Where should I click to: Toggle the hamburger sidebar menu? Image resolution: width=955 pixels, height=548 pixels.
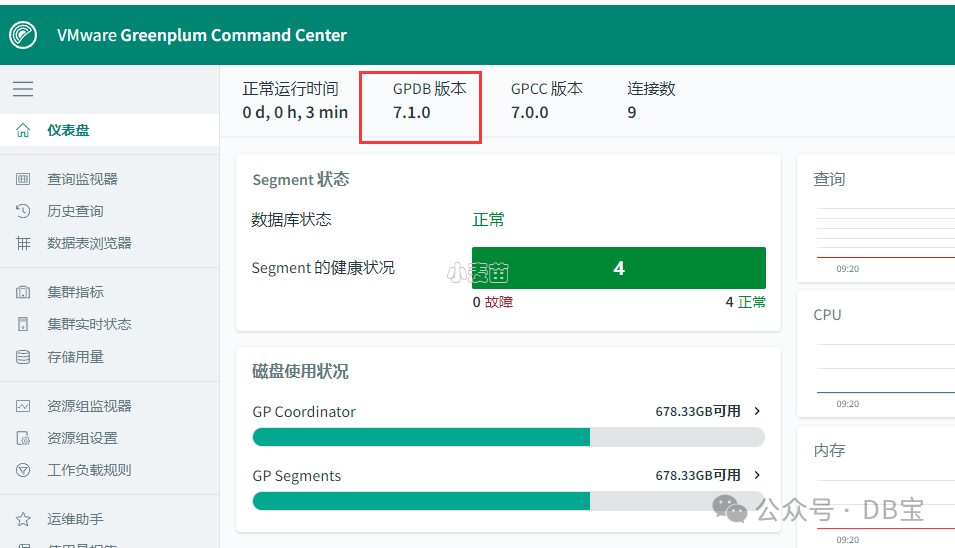pos(23,89)
